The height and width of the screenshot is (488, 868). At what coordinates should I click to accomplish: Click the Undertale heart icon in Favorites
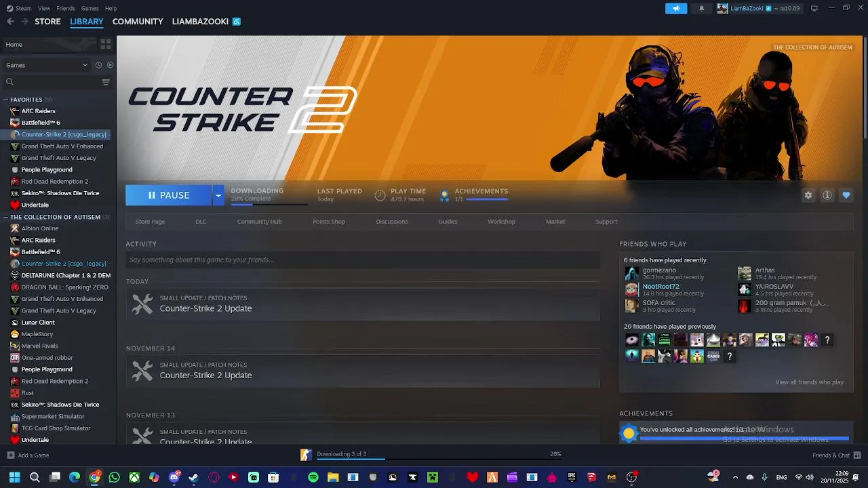click(15, 205)
